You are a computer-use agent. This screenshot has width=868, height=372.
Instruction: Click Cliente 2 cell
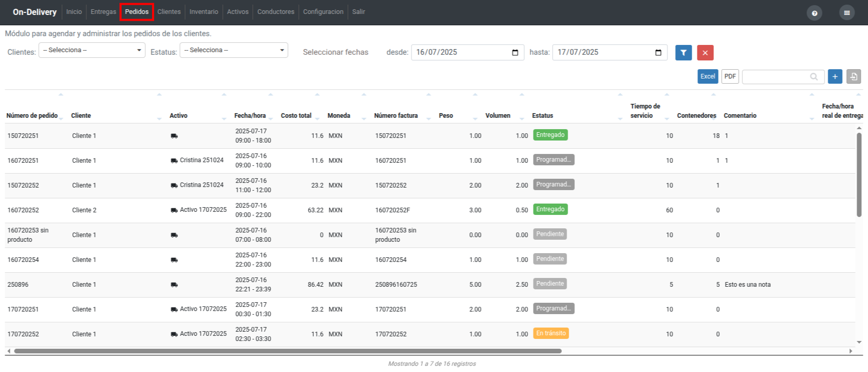click(84, 210)
